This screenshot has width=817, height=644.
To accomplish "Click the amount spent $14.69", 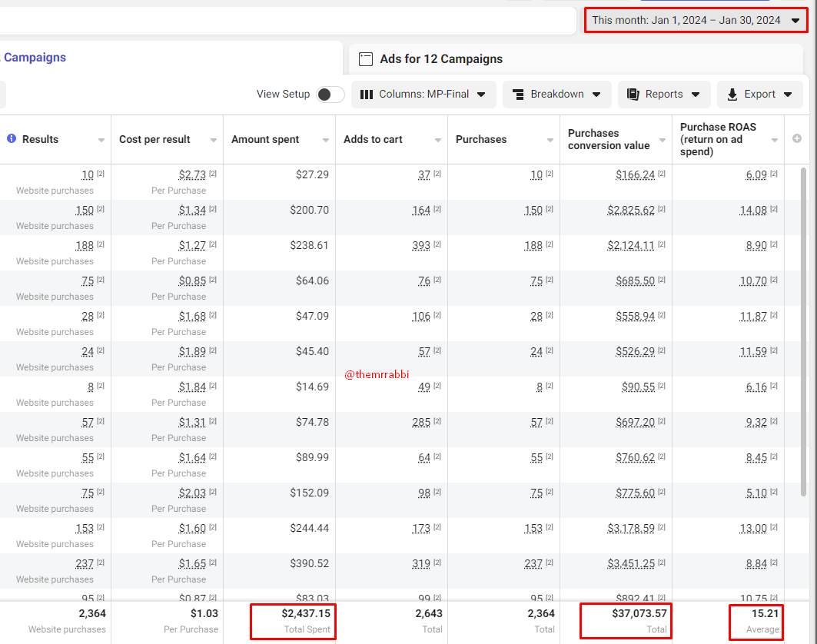I will point(312,387).
